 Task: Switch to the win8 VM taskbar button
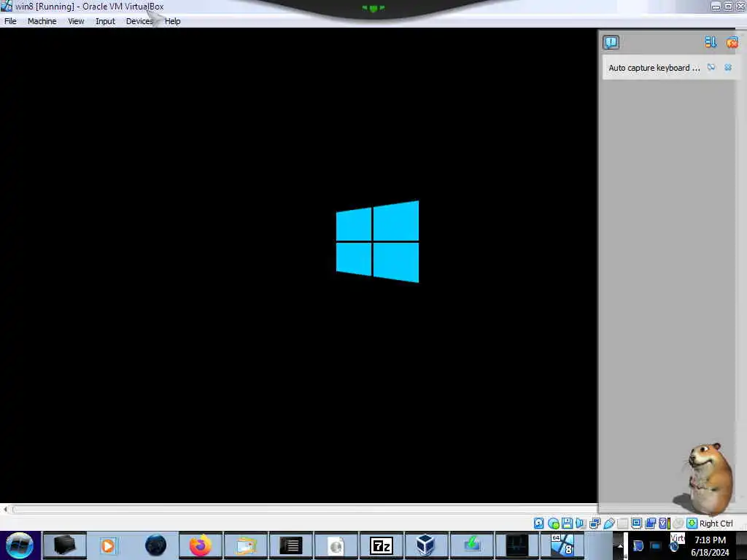[x=562, y=545]
